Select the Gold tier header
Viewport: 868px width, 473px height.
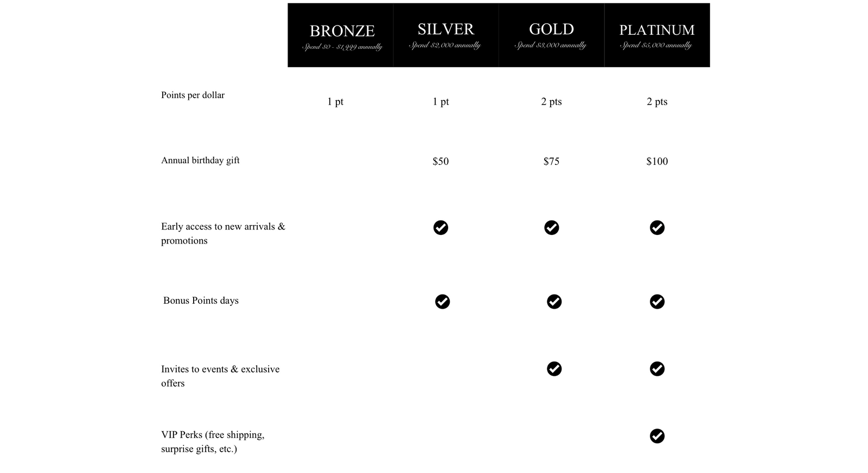pos(551,35)
